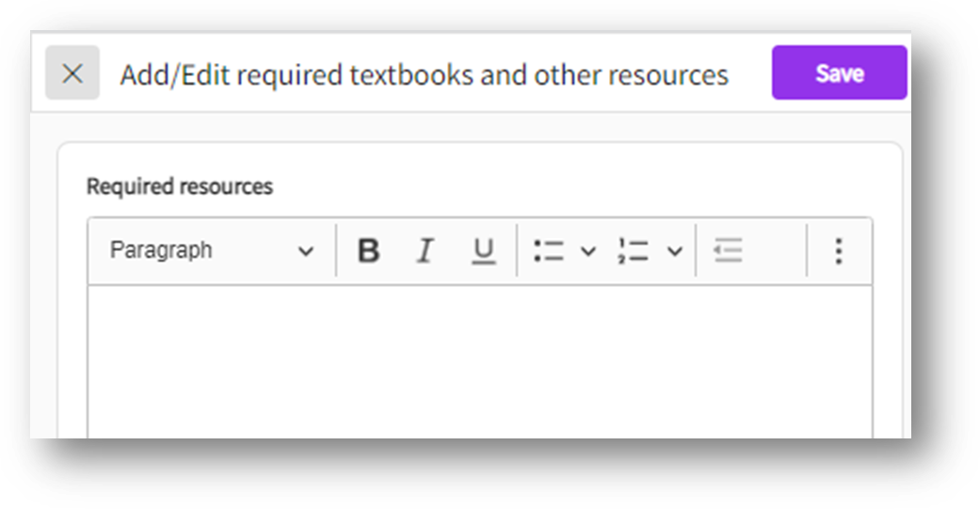980x509 pixels.
Task: Save the required resources
Action: pos(839,73)
